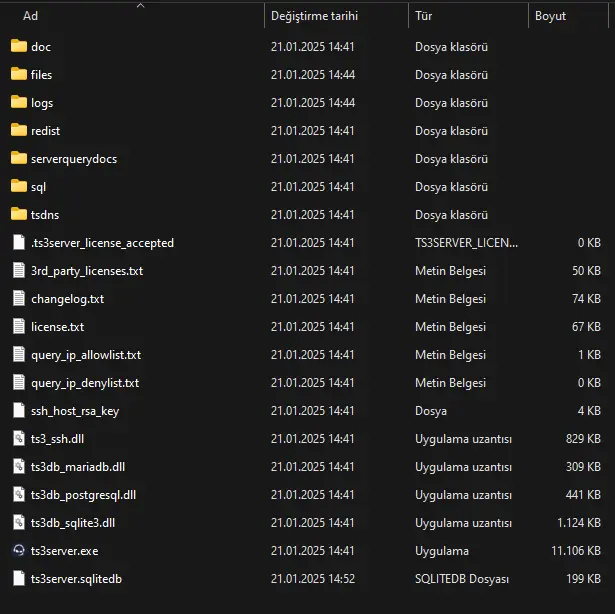Image resolution: width=615 pixels, height=614 pixels.
Task: Click the Uygulama type of ts3server.exe
Action: click(x=442, y=551)
